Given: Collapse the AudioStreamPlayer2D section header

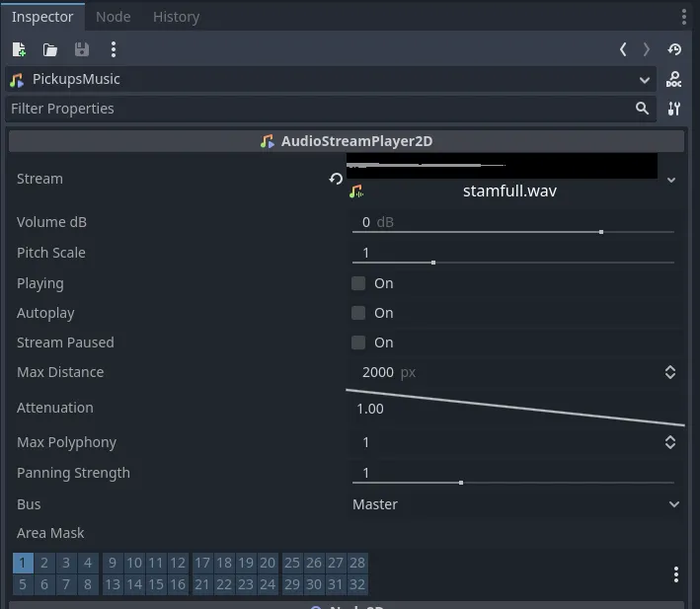Looking at the screenshot, I should point(347,141).
